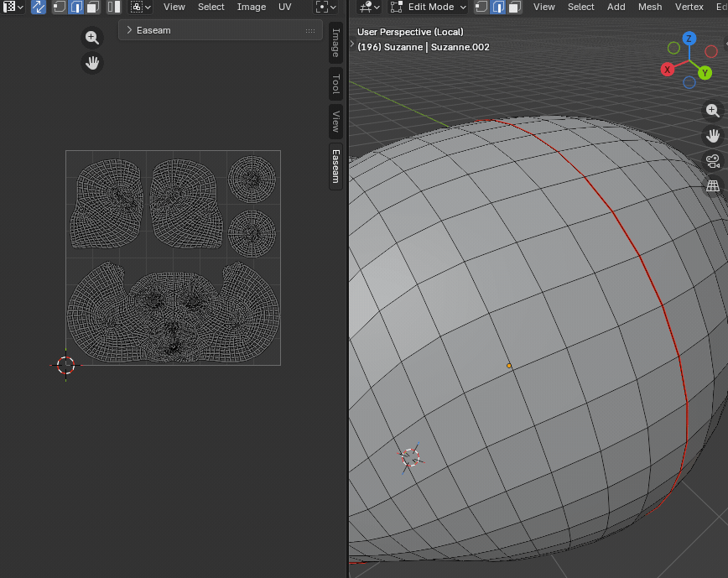Switch to the Image sidebar tab
Image resolution: width=728 pixels, height=578 pixels.
tap(336, 42)
